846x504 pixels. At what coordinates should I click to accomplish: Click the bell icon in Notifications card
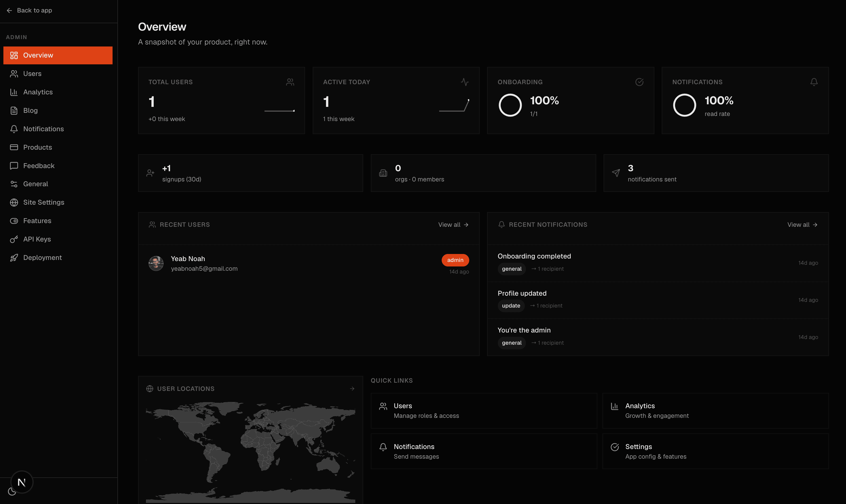point(814,82)
